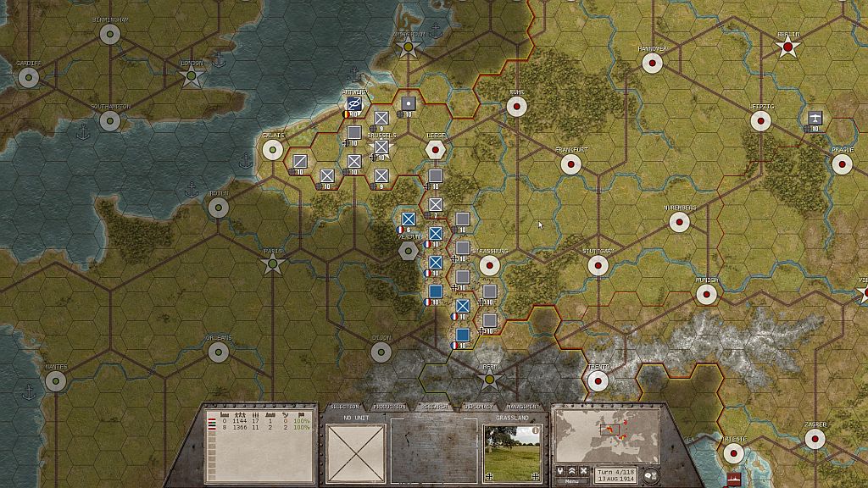
Task: Click the Orleans city marker
Action: point(218,352)
